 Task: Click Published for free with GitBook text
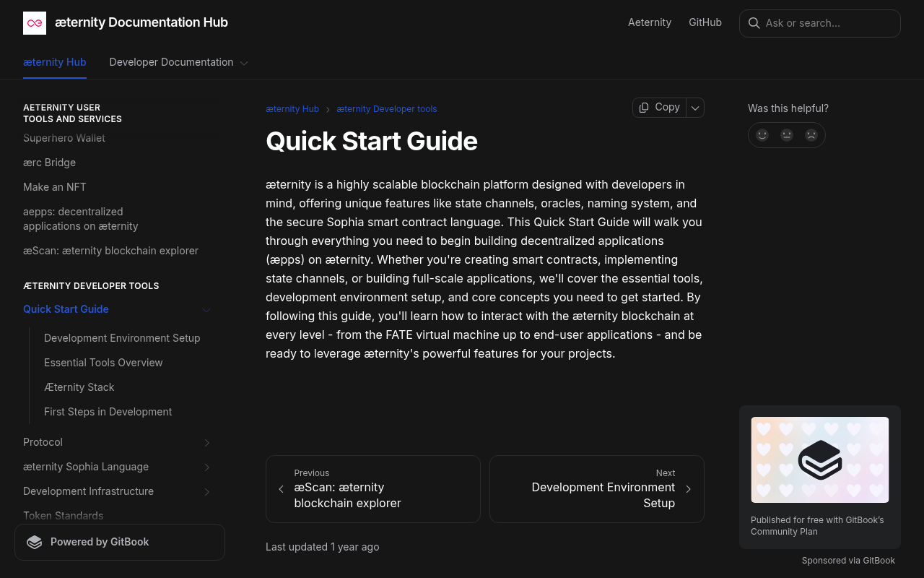pyautogui.click(x=817, y=525)
